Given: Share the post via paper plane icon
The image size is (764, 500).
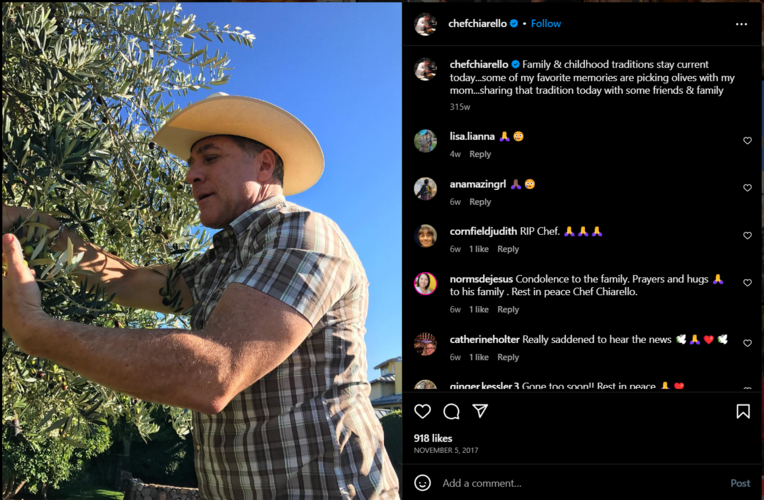Looking at the screenshot, I should point(480,411).
